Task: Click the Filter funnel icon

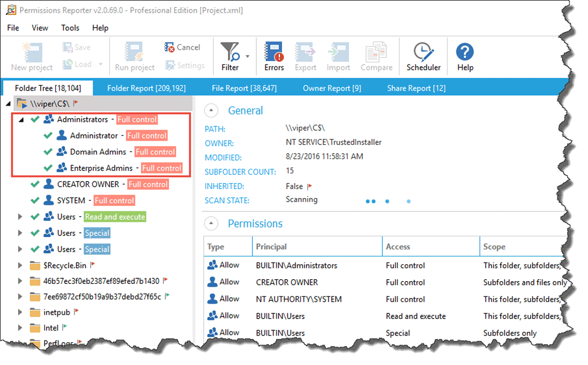Action: 230,52
